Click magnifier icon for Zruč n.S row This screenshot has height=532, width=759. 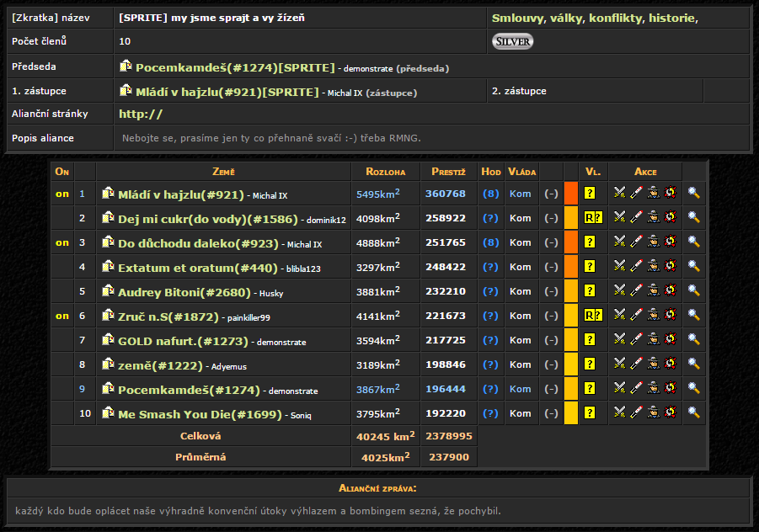pos(693,314)
